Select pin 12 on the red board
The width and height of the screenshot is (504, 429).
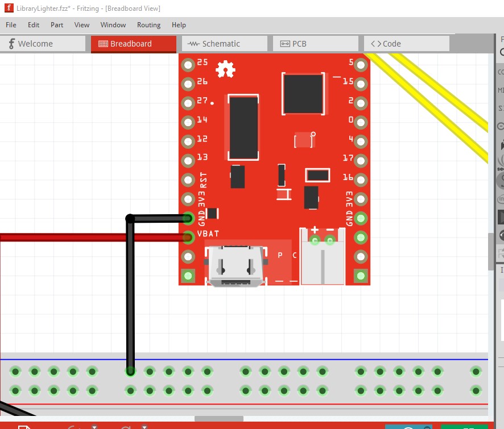click(188, 141)
